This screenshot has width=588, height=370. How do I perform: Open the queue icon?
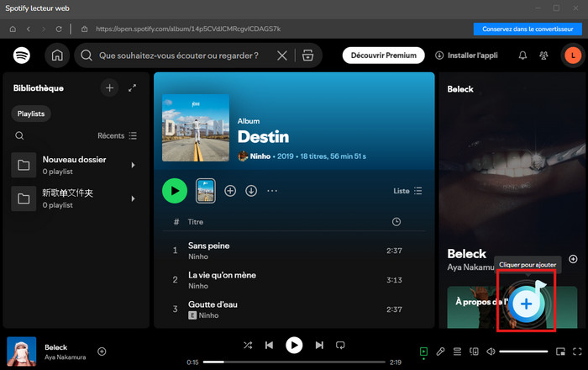(x=457, y=351)
